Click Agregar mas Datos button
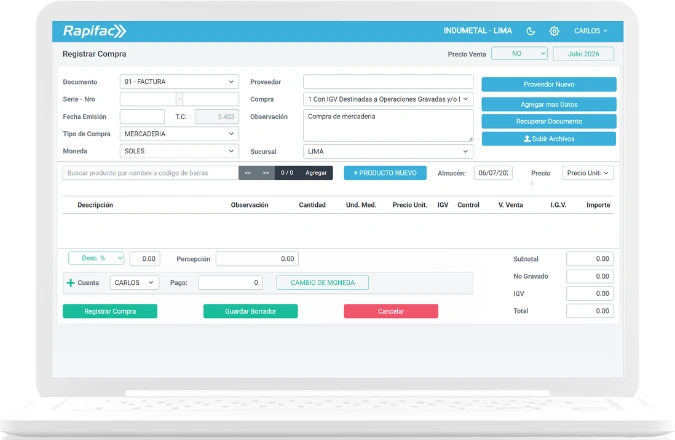The height and width of the screenshot is (440, 675). 549,104
